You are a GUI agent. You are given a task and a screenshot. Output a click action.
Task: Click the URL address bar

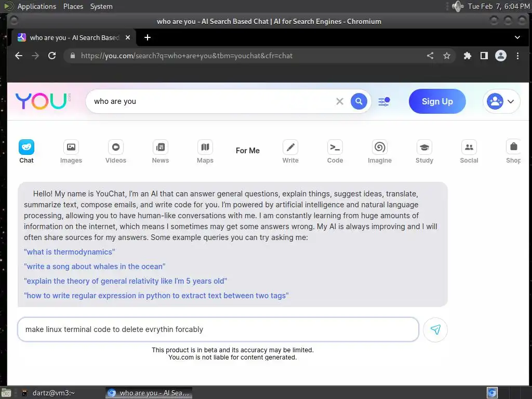(x=244, y=56)
